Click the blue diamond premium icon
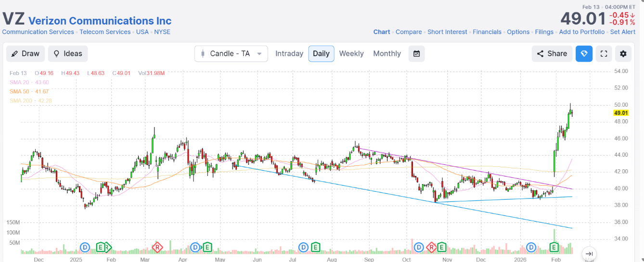 [584, 53]
